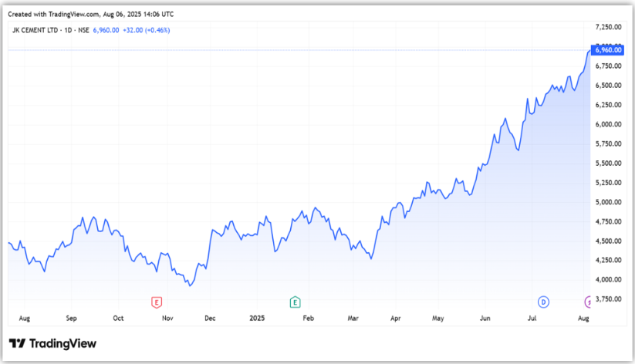This screenshot has width=635, height=364.
Task: Click the 6,000.00 price axis label
Action: click(608, 124)
